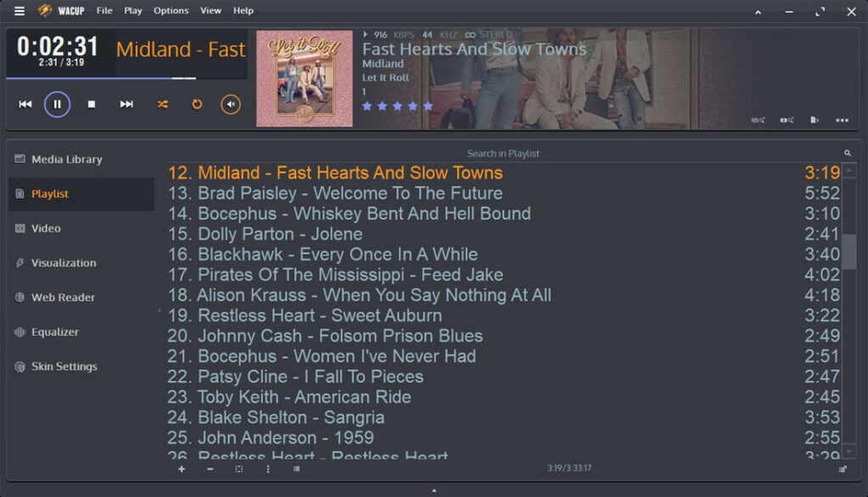Screen dimensions: 868x497
Task: Open the hamburger main menu
Action: click(19, 11)
